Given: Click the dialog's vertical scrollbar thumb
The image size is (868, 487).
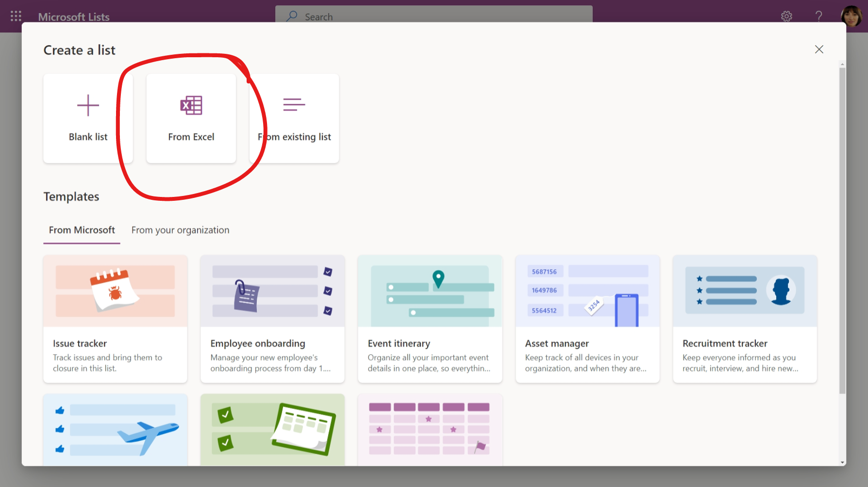Looking at the screenshot, I should pyautogui.click(x=842, y=230).
